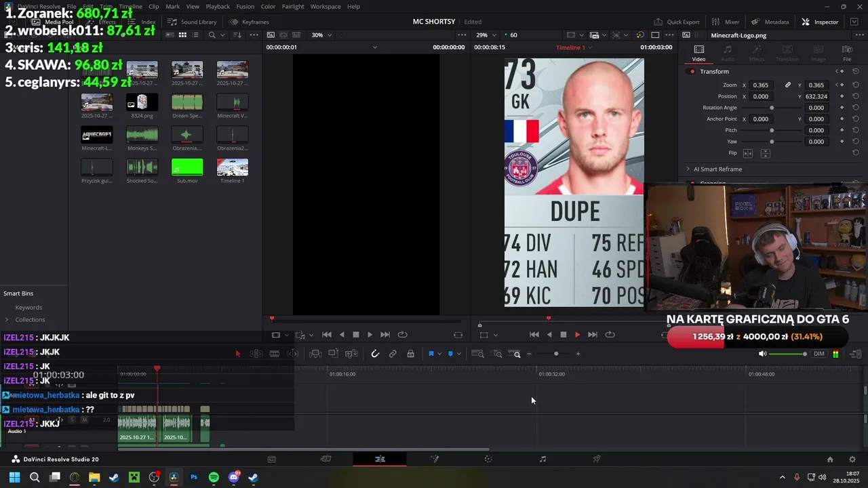The height and width of the screenshot is (488, 868).
Task: Add a blue marker to timeline
Action: coord(450,354)
